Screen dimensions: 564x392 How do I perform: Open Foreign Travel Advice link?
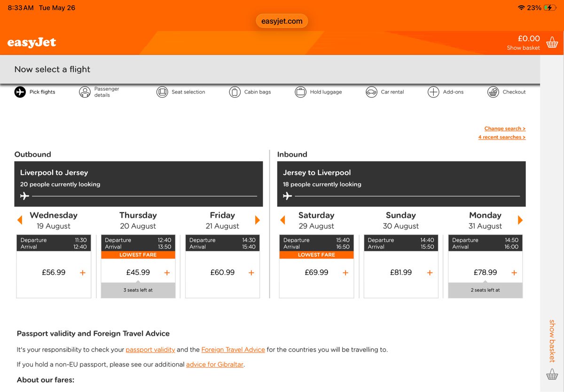pyautogui.click(x=233, y=350)
